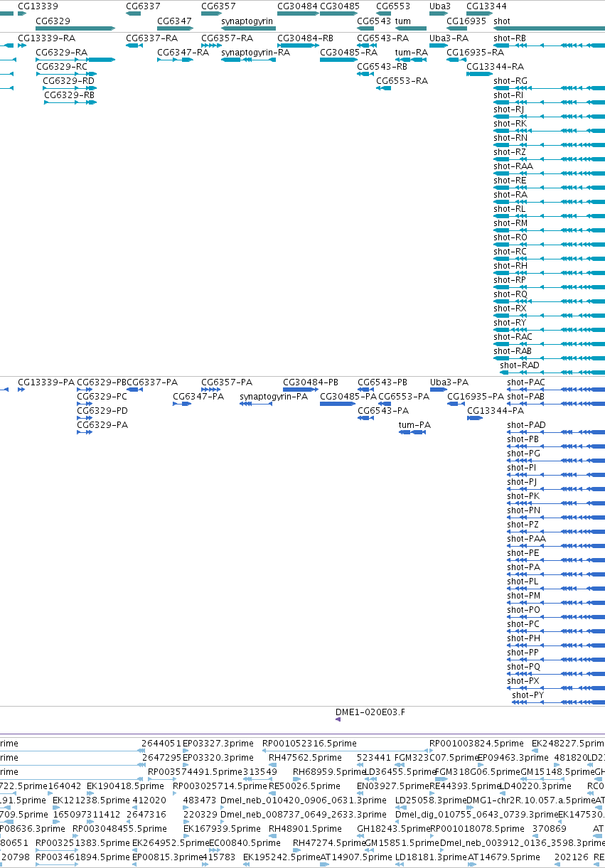Screen dimensions: 605x868
Task: Select the CG6329-RB transcript label
Action: pos(69,95)
